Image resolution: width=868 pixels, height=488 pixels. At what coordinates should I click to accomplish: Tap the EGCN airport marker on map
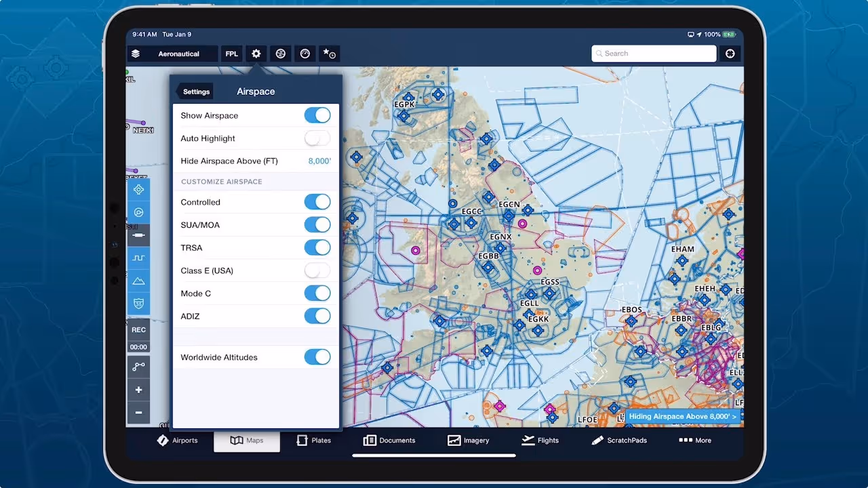tap(509, 216)
